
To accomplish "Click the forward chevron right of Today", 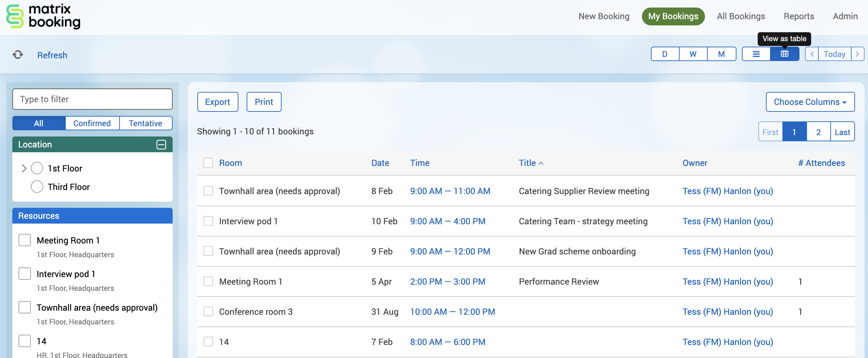I will tap(857, 54).
